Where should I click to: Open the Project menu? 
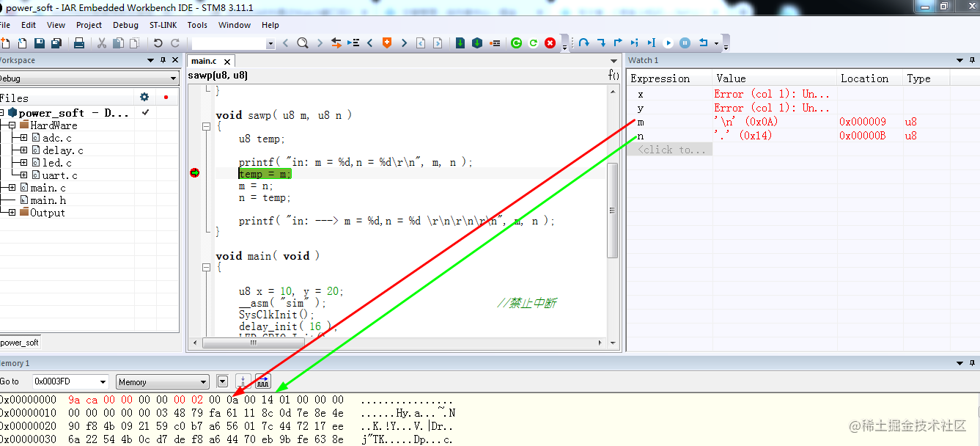(x=89, y=25)
